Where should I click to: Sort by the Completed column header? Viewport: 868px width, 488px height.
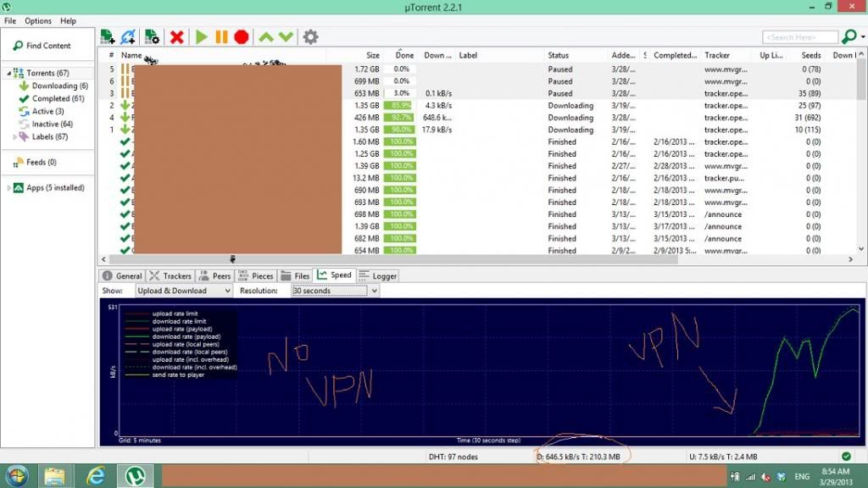(x=675, y=55)
